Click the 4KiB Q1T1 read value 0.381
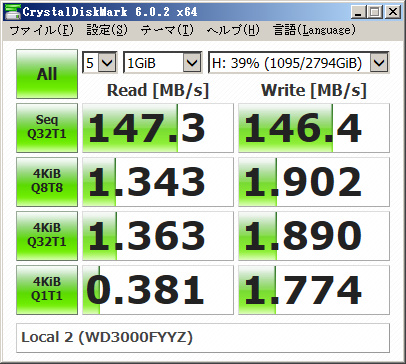 (158, 290)
